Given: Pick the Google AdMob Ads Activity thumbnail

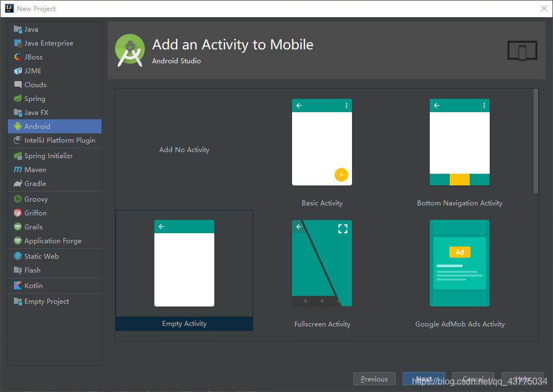Looking at the screenshot, I should tap(460, 263).
